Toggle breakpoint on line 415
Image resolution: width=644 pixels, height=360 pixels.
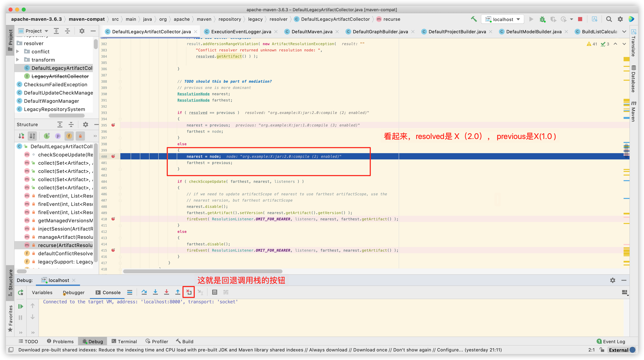coord(113,250)
